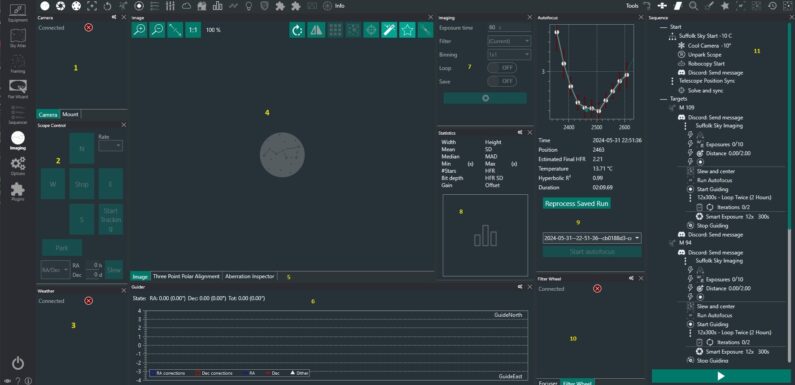Screen dimensions: 795x385
Task: Click the Start Tracking button
Action: tap(111, 219)
